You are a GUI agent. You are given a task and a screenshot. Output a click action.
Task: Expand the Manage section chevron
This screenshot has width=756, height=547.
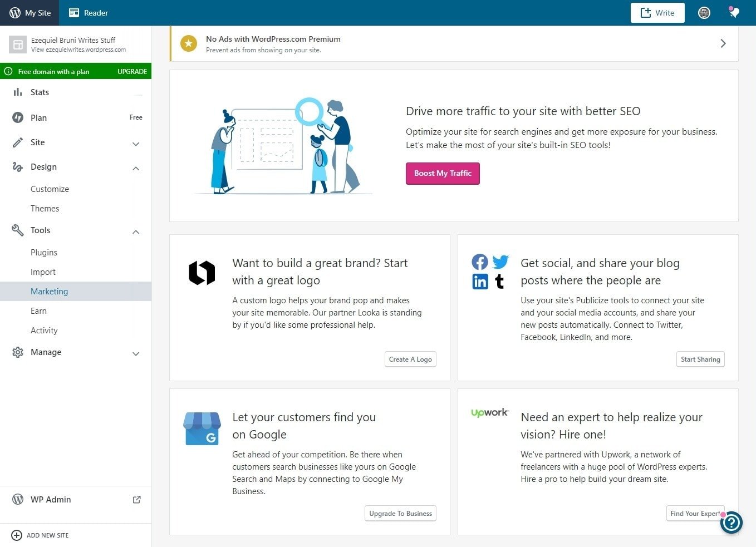pyautogui.click(x=136, y=354)
